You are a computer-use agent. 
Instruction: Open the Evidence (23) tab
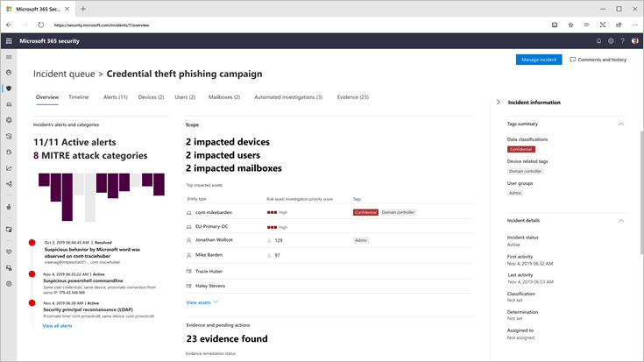point(352,97)
